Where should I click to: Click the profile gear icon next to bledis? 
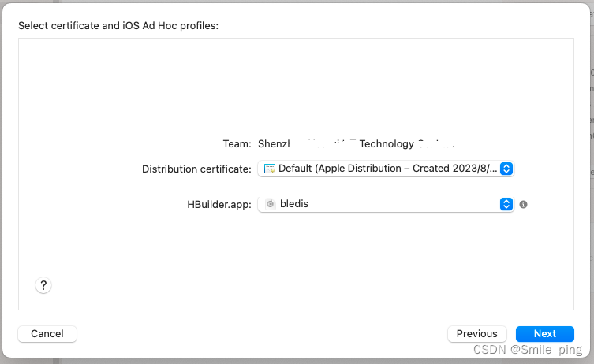[270, 204]
